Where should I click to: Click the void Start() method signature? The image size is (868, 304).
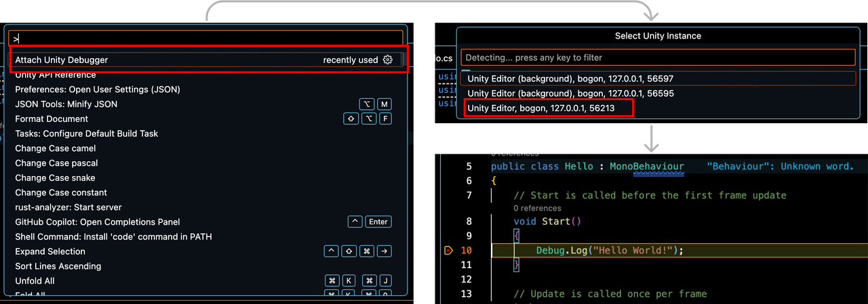[547, 221]
